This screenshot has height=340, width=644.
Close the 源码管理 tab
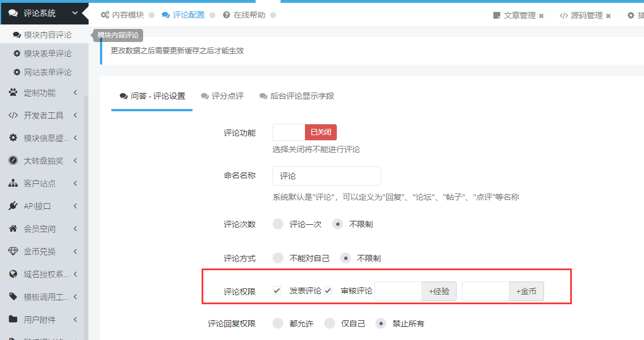608,16
